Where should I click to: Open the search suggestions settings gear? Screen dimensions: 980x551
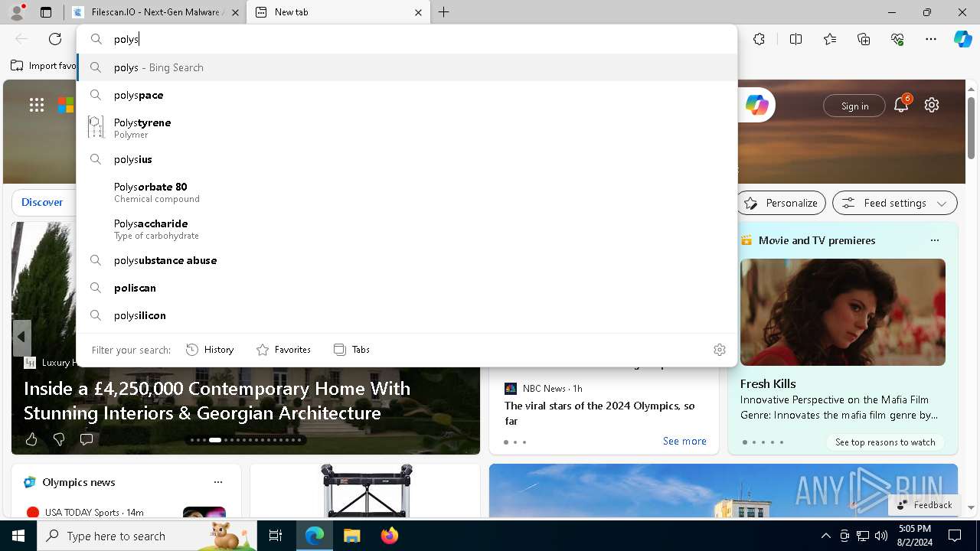(x=720, y=350)
